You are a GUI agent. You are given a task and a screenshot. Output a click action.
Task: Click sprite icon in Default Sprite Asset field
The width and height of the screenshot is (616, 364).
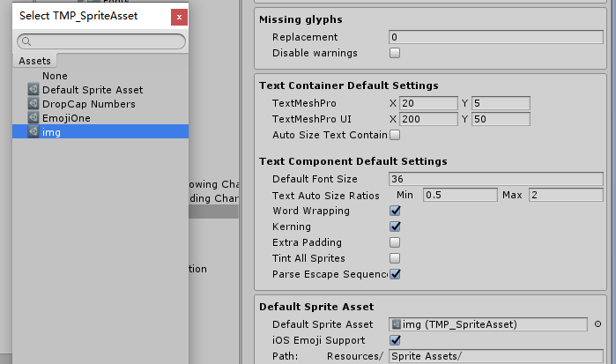pyautogui.click(x=396, y=324)
